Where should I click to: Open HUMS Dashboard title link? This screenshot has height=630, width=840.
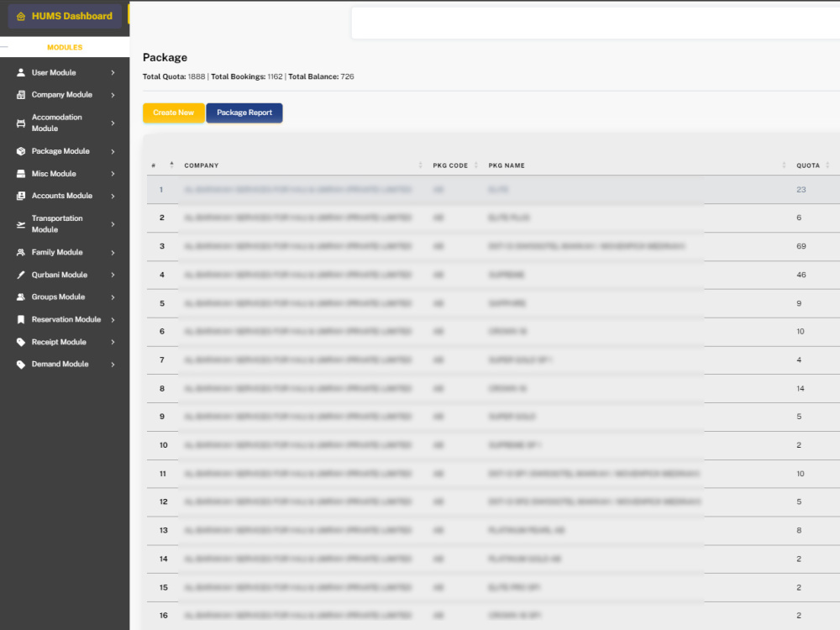pyautogui.click(x=71, y=16)
